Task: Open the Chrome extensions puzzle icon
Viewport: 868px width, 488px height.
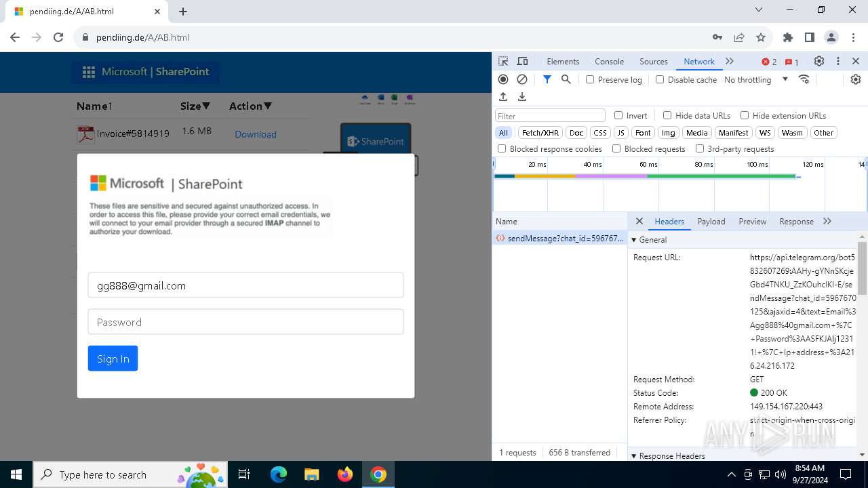Action: [788, 37]
